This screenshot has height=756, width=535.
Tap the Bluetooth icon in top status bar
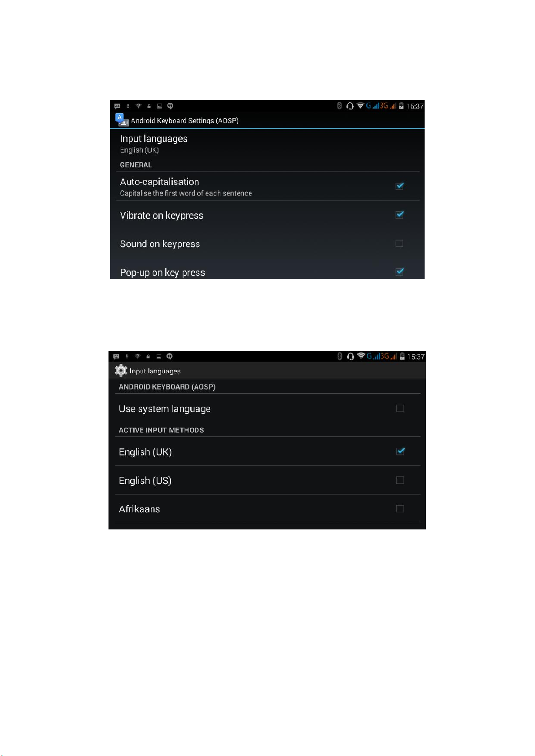coord(339,106)
